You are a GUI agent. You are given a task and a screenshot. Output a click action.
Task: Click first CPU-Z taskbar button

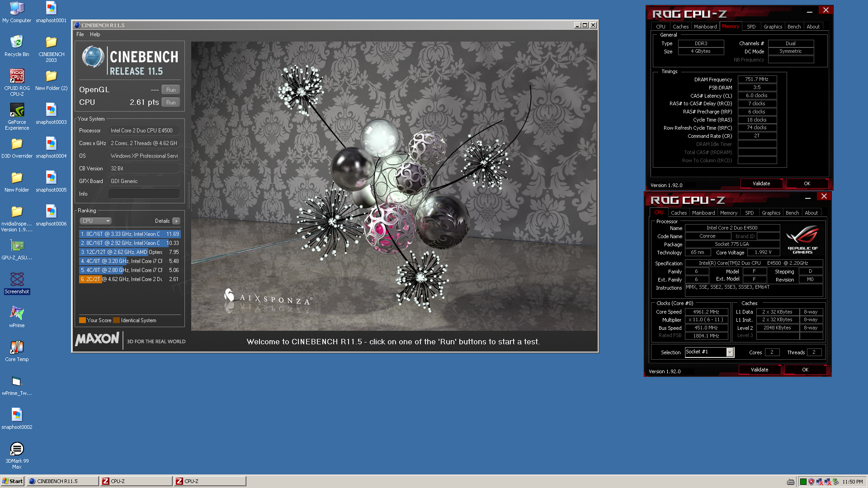137,481
